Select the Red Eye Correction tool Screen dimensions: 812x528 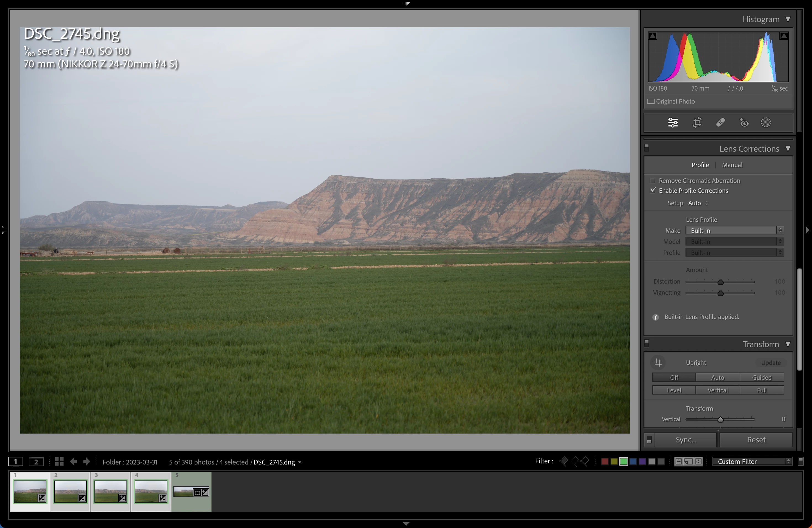(744, 122)
